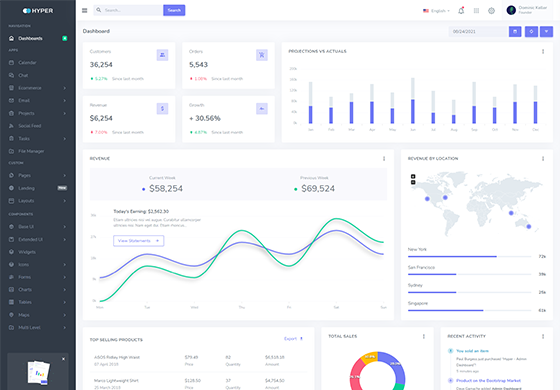Image resolution: width=560 pixels, height=390 pixels.
Task: Expand the Extended UI sidebar menu
Action: (x=38, y=239)
